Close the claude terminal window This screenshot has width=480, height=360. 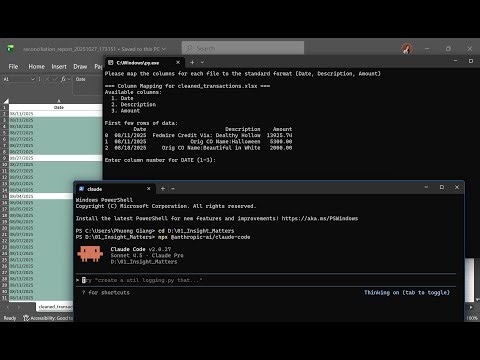(457, 187)
